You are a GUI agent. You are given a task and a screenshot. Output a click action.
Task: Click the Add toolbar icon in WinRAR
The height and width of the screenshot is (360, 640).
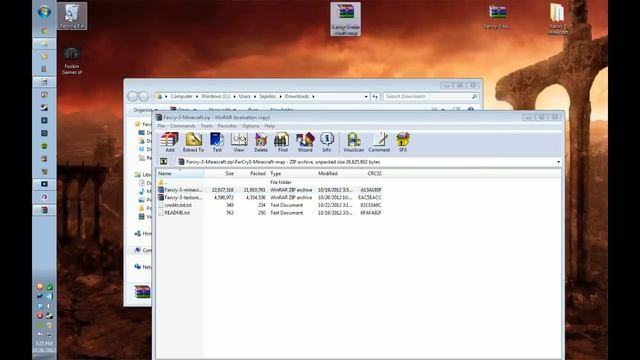tap(170, 142)
